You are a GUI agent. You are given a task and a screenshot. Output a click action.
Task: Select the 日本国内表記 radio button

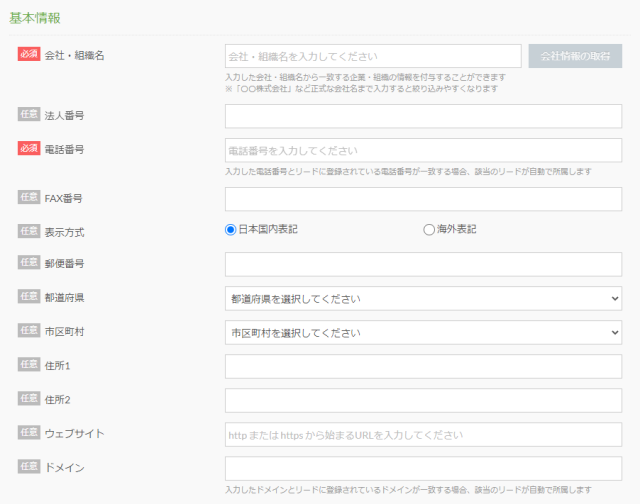tap(231, 229)
